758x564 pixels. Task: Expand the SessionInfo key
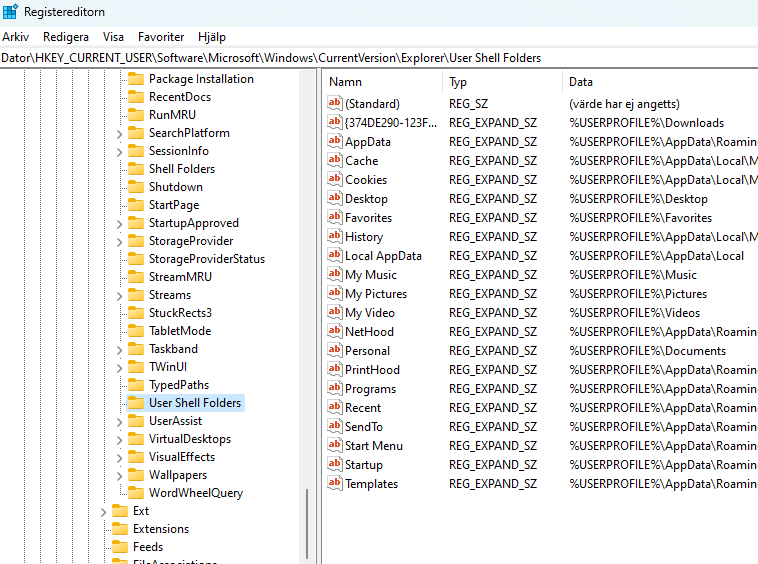[119, 152]
